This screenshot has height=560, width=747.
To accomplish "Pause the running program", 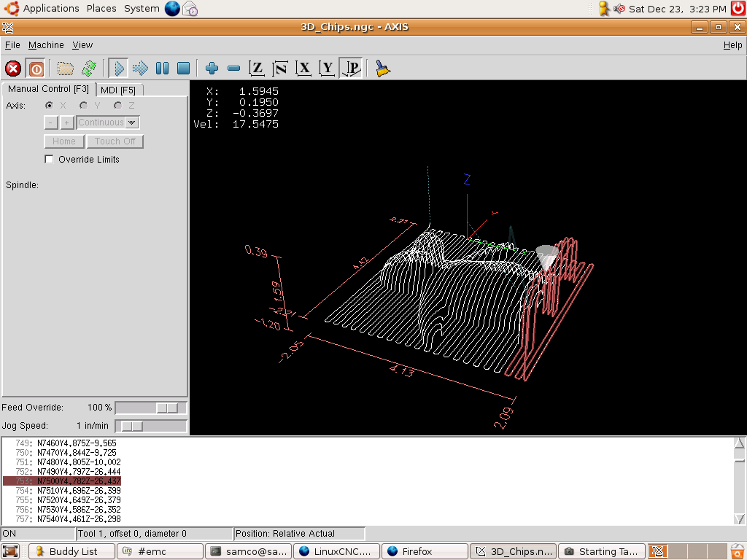I will point(162,69).
